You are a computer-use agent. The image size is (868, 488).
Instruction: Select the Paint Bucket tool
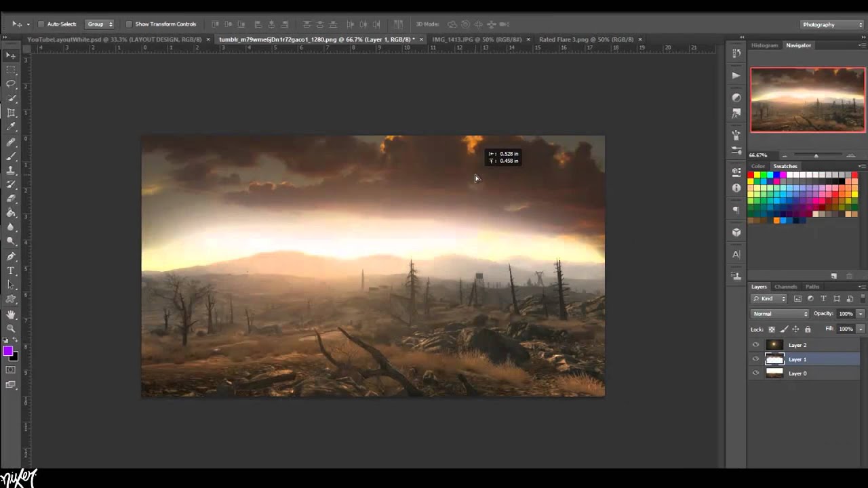(11, 213)
